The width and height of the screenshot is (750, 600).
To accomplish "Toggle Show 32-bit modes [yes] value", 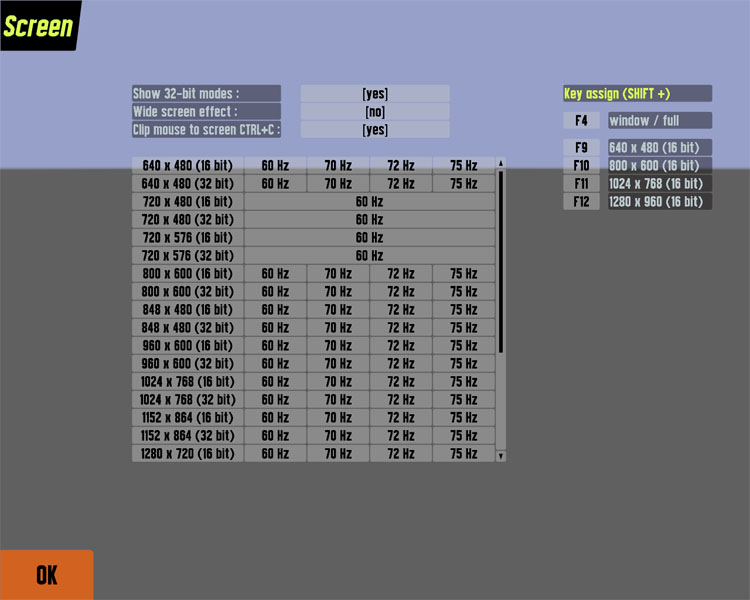I will point(375,93).
